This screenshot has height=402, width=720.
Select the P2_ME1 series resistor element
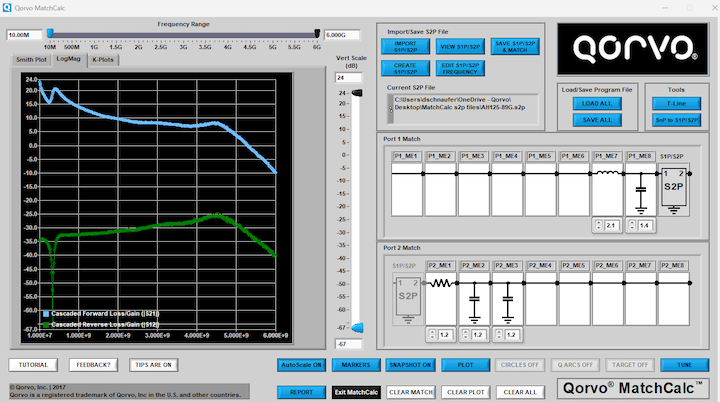tap(441, 300)
